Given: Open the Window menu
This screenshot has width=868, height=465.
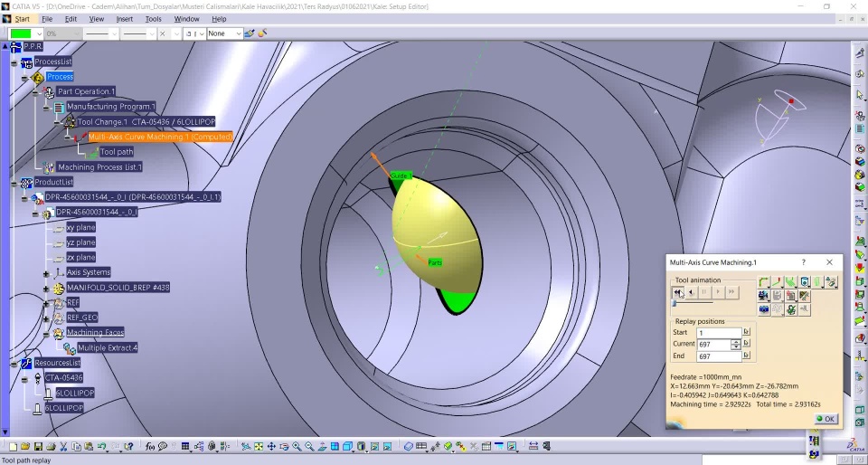Looking at the screenshot, I should [186, 19].
